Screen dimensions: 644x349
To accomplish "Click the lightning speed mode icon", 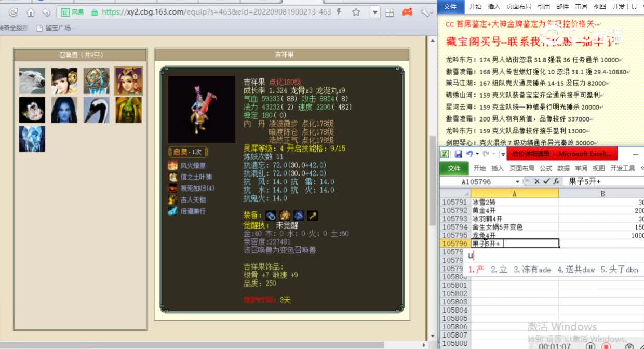I will coord(339,12).
